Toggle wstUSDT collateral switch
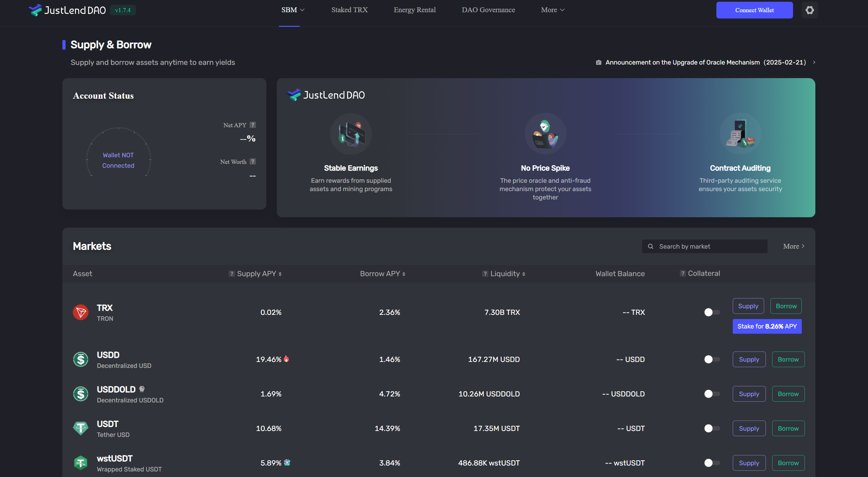 click(x=711, y=463)
